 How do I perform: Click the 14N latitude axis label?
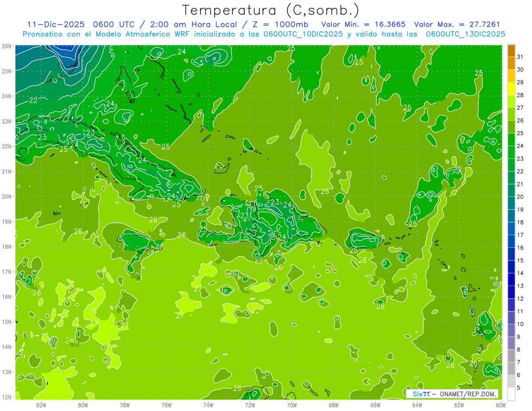tap(7, 347)
